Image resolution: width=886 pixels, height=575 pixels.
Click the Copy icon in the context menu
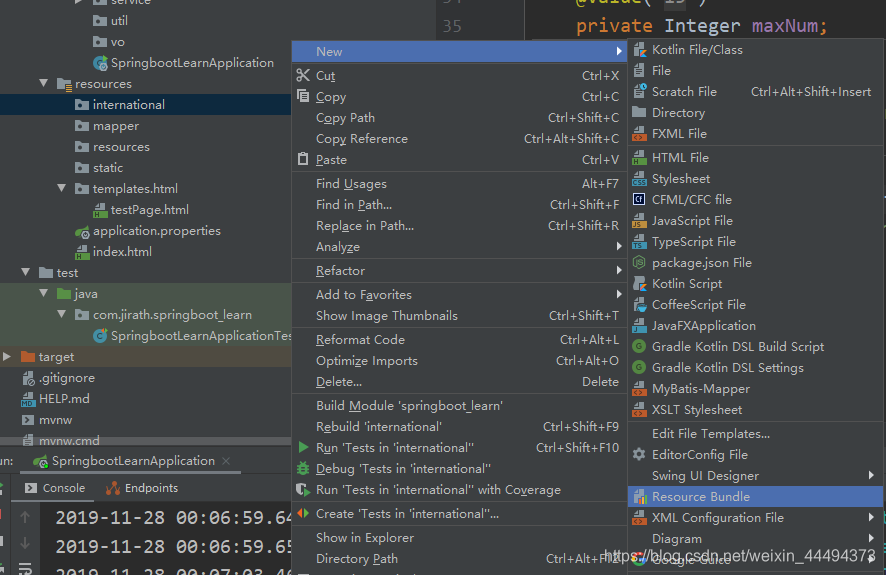coord(303,96)
